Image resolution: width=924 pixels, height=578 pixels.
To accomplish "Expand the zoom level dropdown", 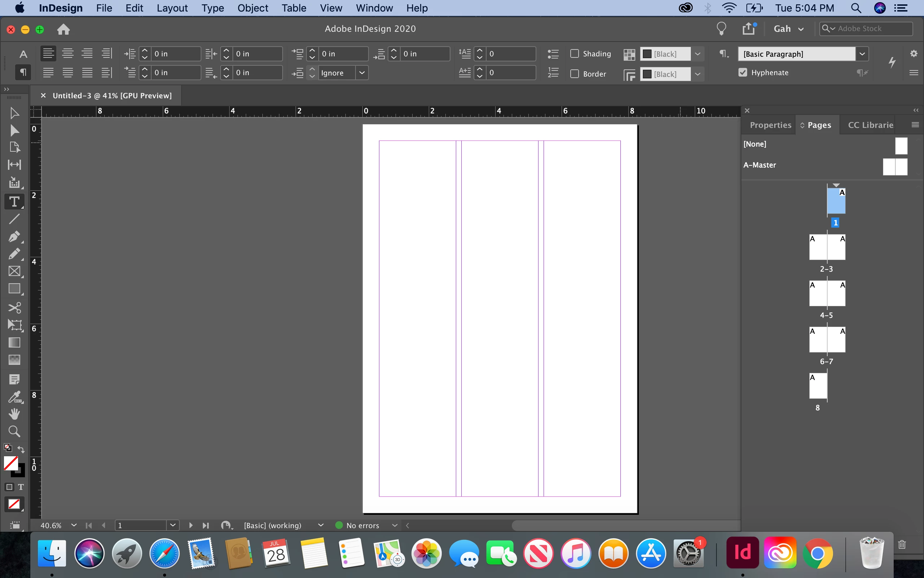I will pyautogui.click(x=74, y=525).
